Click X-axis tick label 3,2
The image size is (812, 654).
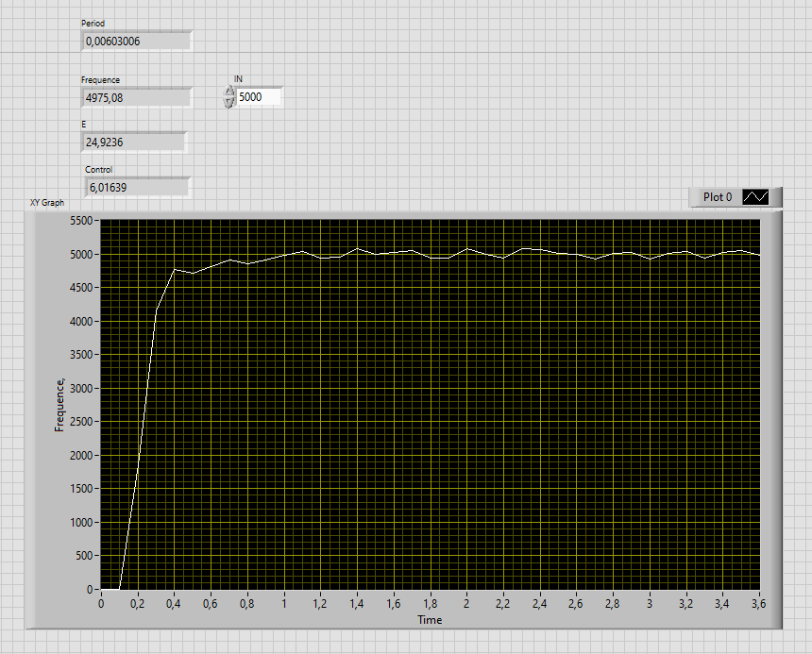(686, 604)
